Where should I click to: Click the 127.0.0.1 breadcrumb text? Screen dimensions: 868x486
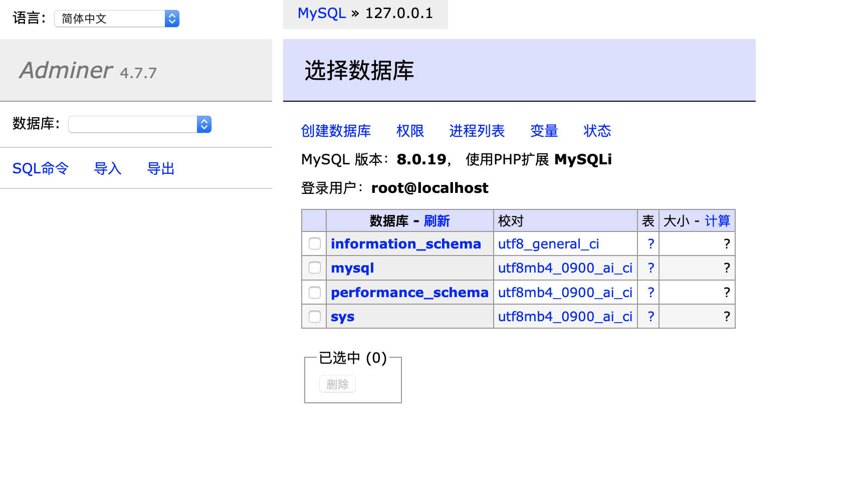(399, 13)
